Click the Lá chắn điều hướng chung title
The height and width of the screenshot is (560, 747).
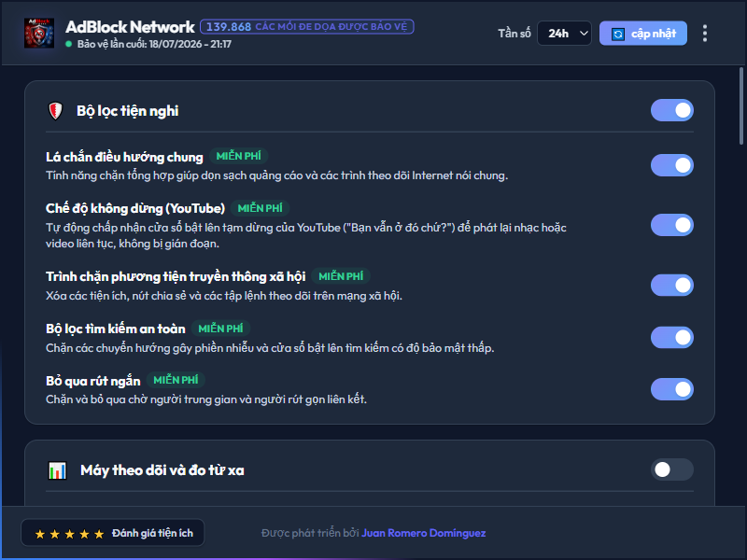point(124,157)
